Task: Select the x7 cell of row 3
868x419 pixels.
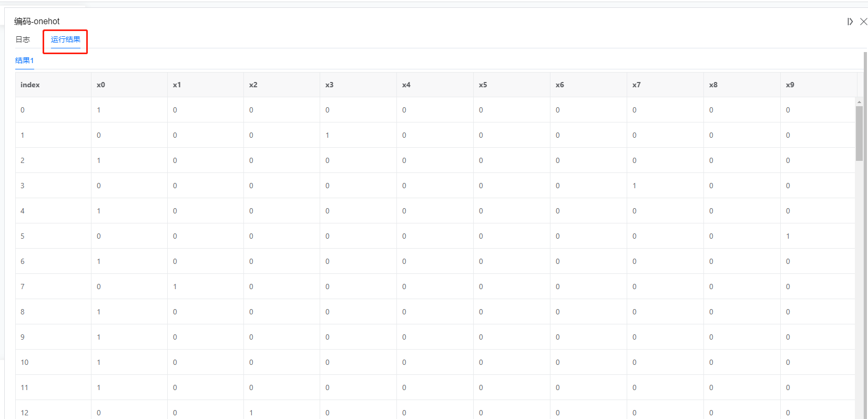Action: pos(665,186)
